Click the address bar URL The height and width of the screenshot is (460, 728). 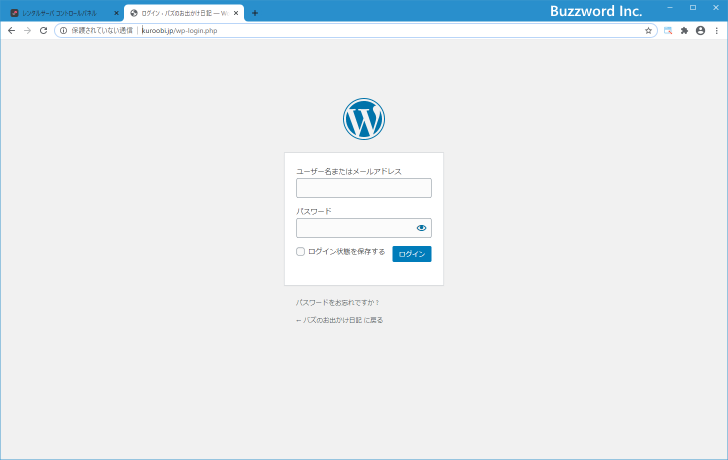(179, 31)
